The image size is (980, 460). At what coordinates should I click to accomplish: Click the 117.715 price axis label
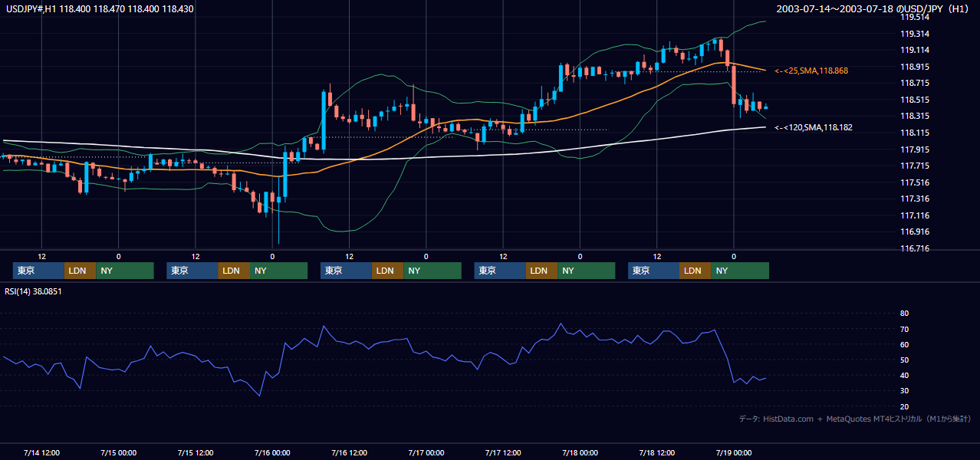point(915,166)
